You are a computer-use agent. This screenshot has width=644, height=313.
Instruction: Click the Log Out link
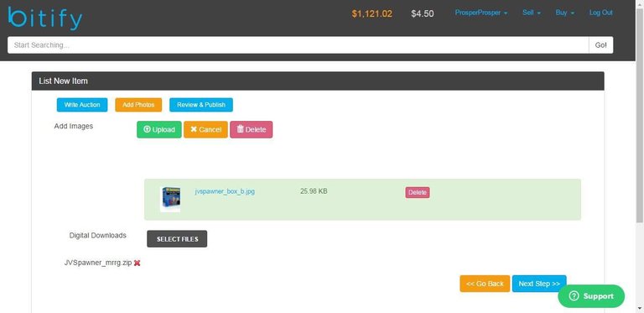coord(601,13)
